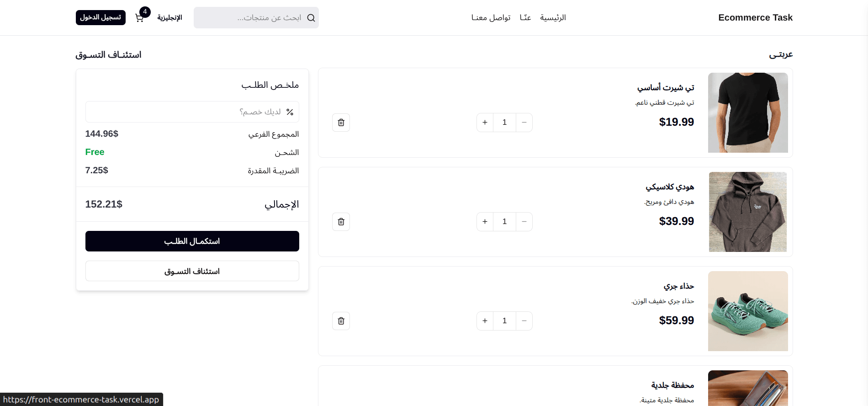Increase t-shirt quantity with plus button
The width and height of the screenshot is (868, 406).
(x=485, y=123)
